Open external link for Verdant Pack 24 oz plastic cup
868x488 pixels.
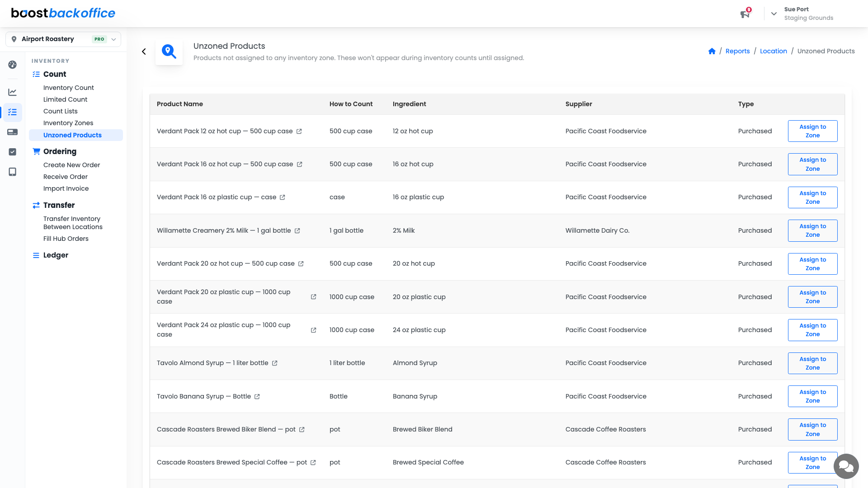pyautogui.click(x=313, y=330)
